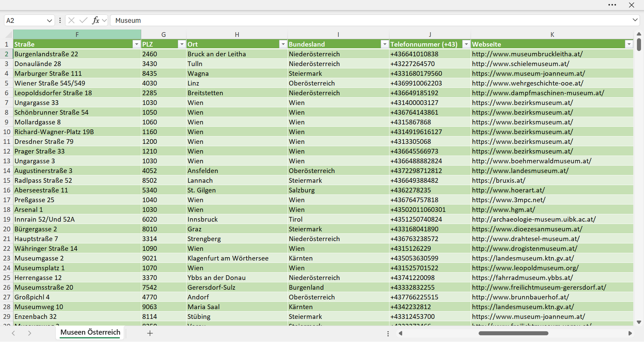Click the horizontal scrollbar thumb

coord(513,333)
